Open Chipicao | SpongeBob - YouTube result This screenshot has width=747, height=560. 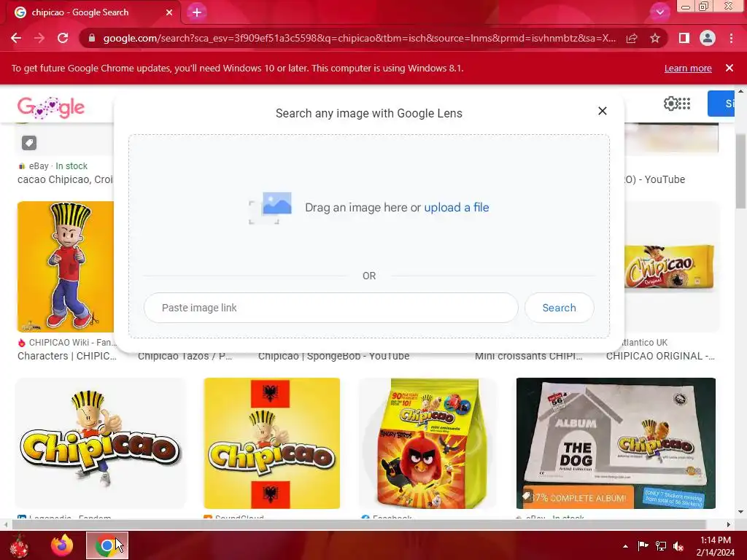coord(333,356)
